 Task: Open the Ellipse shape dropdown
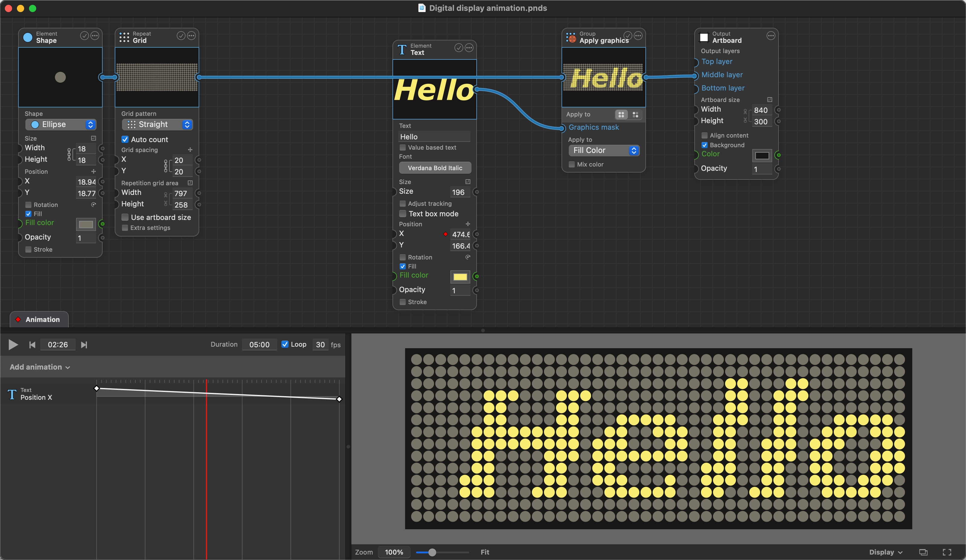point(61,125)
